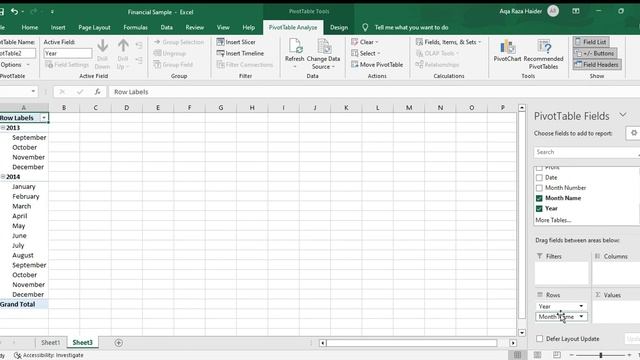The image size is (640, 360).
Task: Open Row Labels filter dropdown
Action: pos(44,118)
